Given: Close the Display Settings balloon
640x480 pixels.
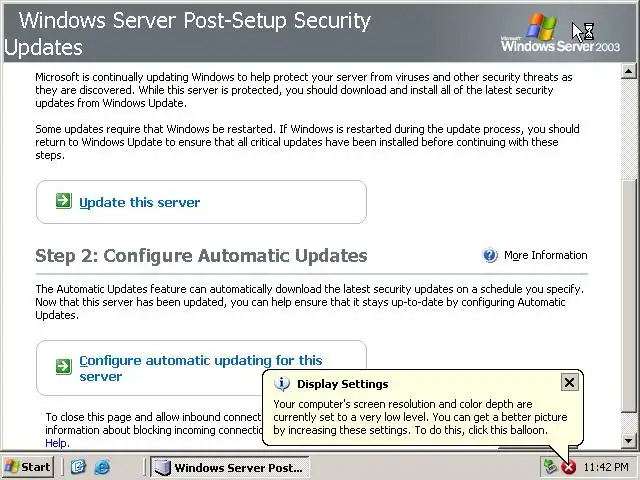Looking at the screenshot, I should point(569,382).
